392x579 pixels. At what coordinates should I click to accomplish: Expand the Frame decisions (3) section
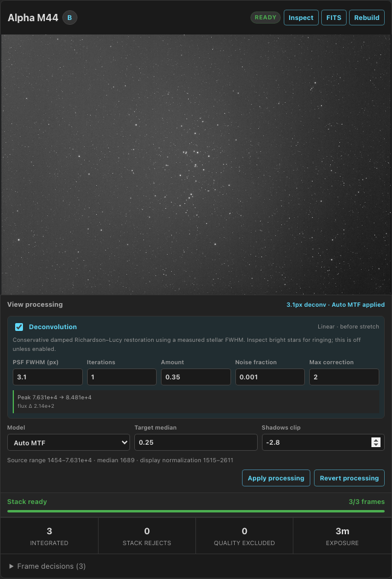(x=47, y=566)
